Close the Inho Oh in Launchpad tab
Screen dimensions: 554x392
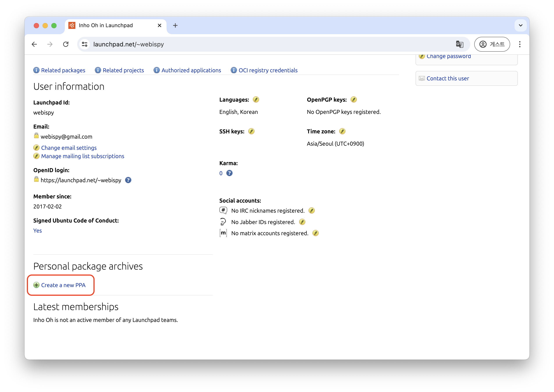click(159, 25)
